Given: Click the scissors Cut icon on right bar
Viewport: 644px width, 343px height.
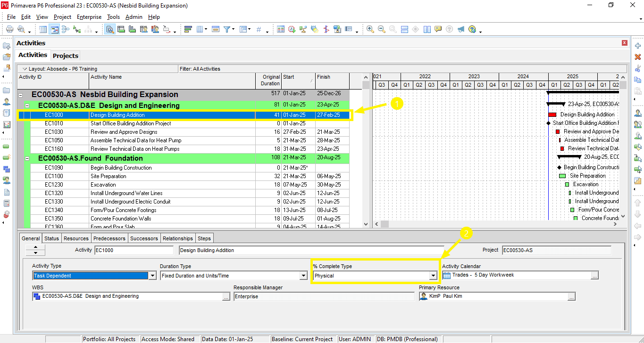Looking at the screenshot, I should point(638,69).
